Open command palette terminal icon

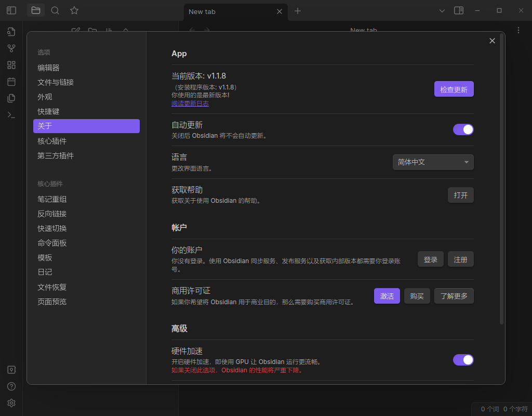click(x=11, y=115)
